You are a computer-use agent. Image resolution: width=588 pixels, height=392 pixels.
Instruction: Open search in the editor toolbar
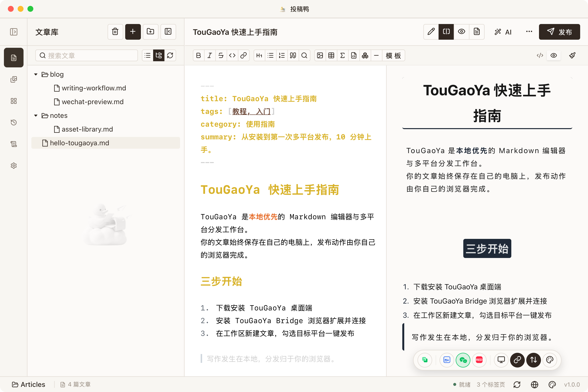pyautogui.click(x=304, y=56)
